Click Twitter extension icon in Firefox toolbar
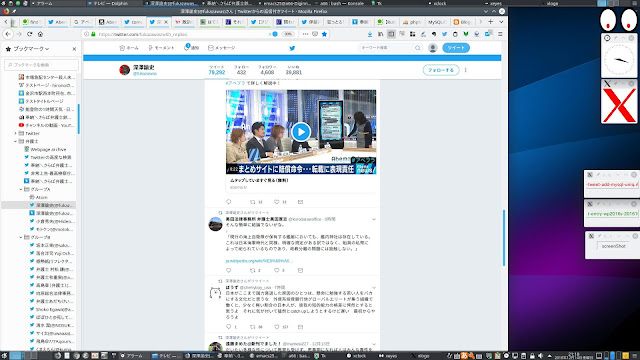 click(x=444, y=34)
